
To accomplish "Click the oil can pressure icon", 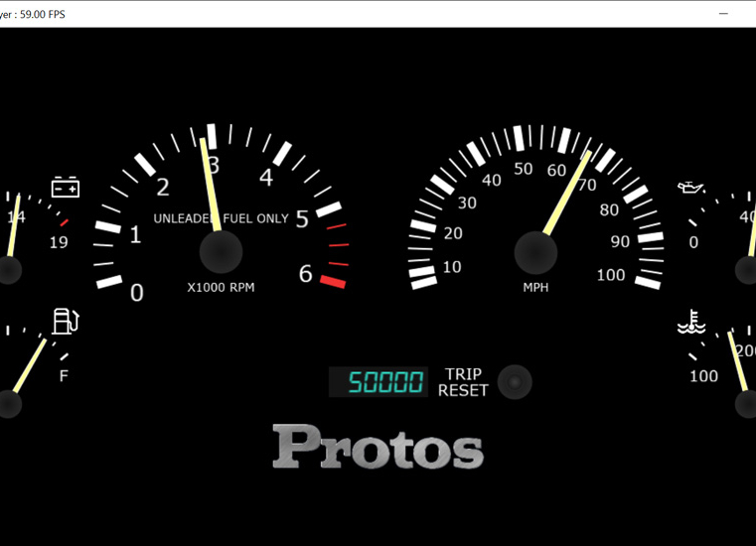I will pos(691,188).
